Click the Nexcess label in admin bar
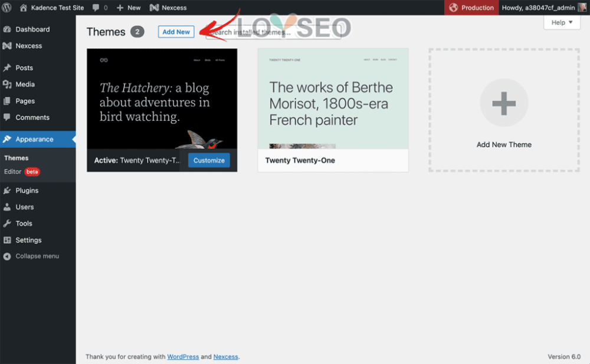This screenshot has height=364, width=590. coord(174,8)
